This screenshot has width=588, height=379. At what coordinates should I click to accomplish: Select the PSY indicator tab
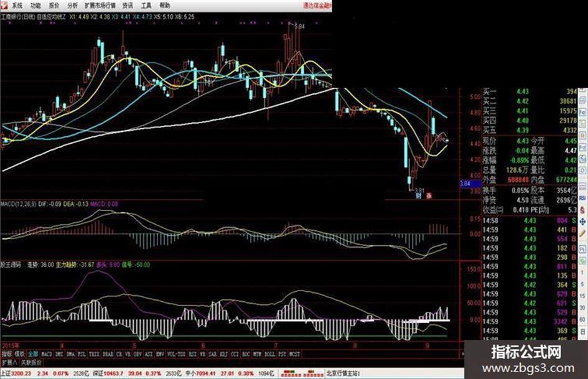tap(282, 354)
